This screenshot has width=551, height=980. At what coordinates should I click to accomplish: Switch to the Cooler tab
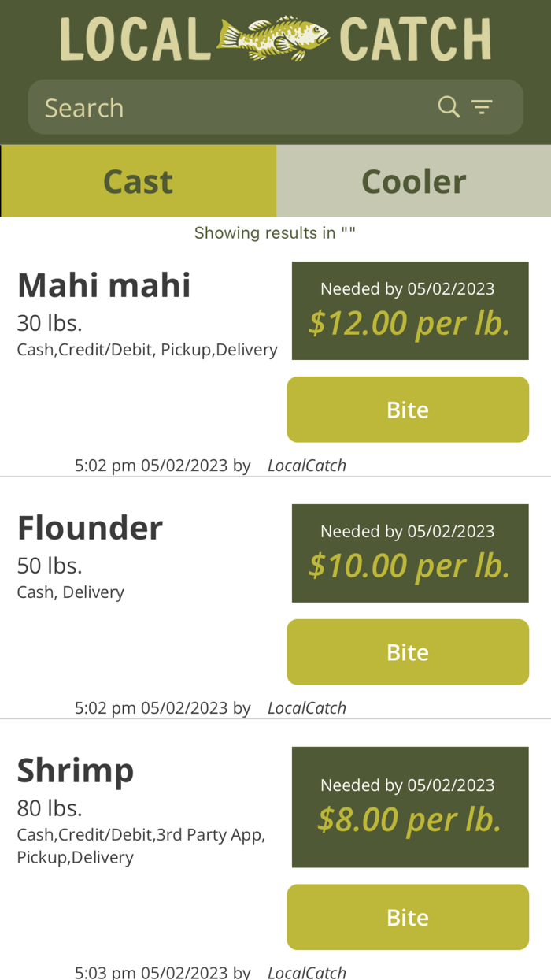coord(413,180)
